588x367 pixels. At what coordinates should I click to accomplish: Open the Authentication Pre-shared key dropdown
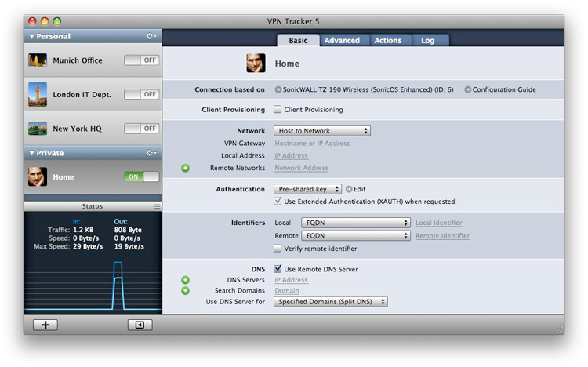(307, 189)
